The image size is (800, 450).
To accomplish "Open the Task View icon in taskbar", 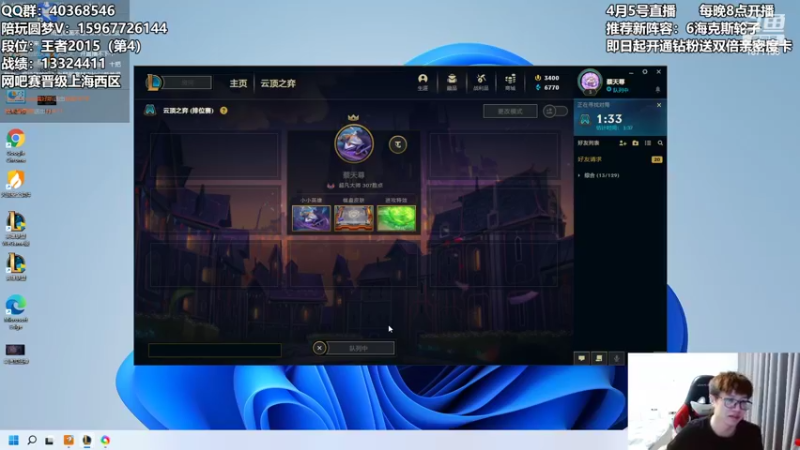I will (49, 440).
